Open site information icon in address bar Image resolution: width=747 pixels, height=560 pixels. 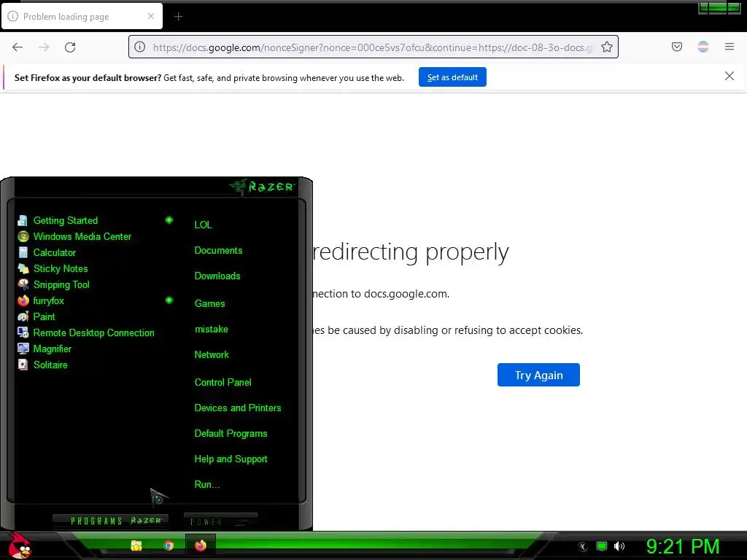point(139,47)
